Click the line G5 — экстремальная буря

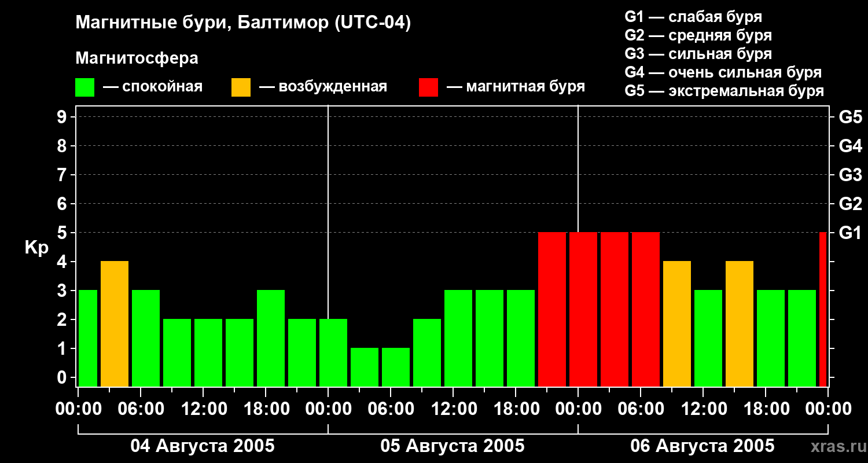pos(724,91)
